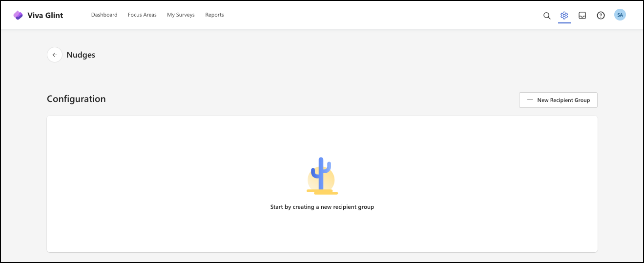Open the My Surveys menu item

(x=181, y=15)
